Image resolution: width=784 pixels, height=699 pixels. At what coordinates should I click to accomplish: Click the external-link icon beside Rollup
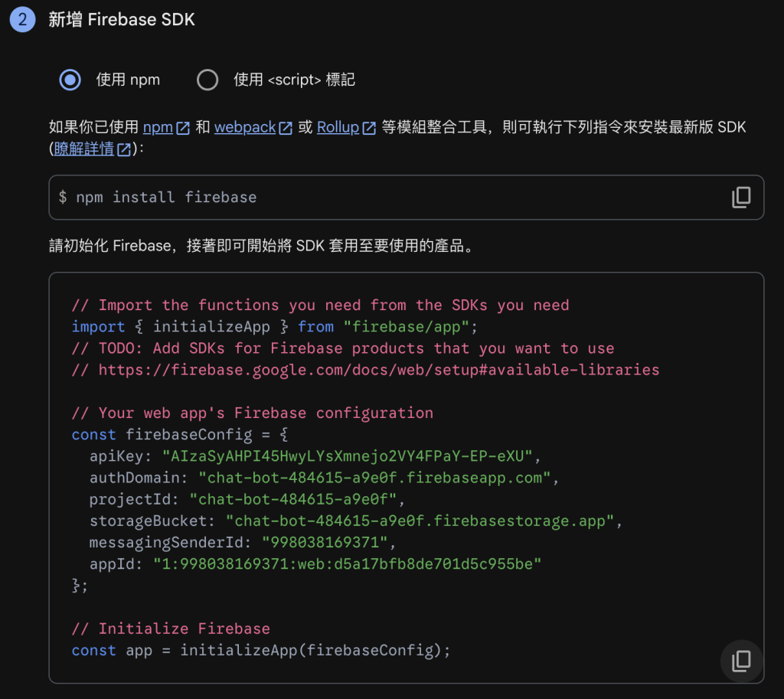pyautogui.click(x=369, y=128)
